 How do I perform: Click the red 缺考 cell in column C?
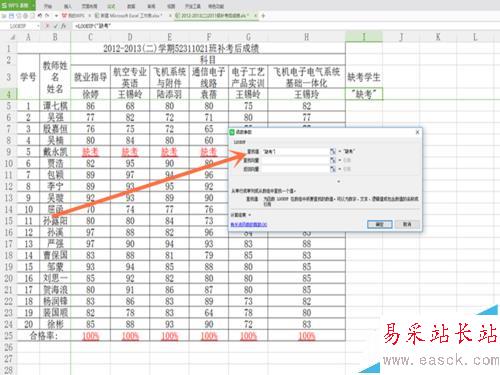[x=90, y=152]
